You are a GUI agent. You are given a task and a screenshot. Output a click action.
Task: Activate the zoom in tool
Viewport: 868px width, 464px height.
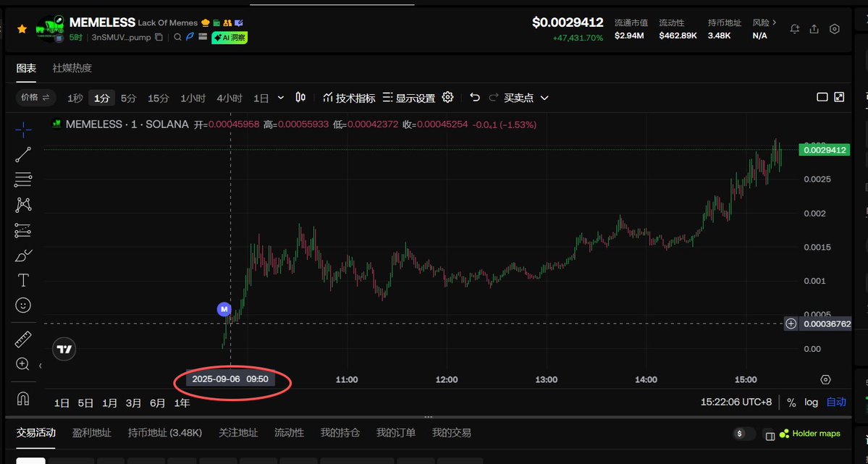tap(22, 364)
